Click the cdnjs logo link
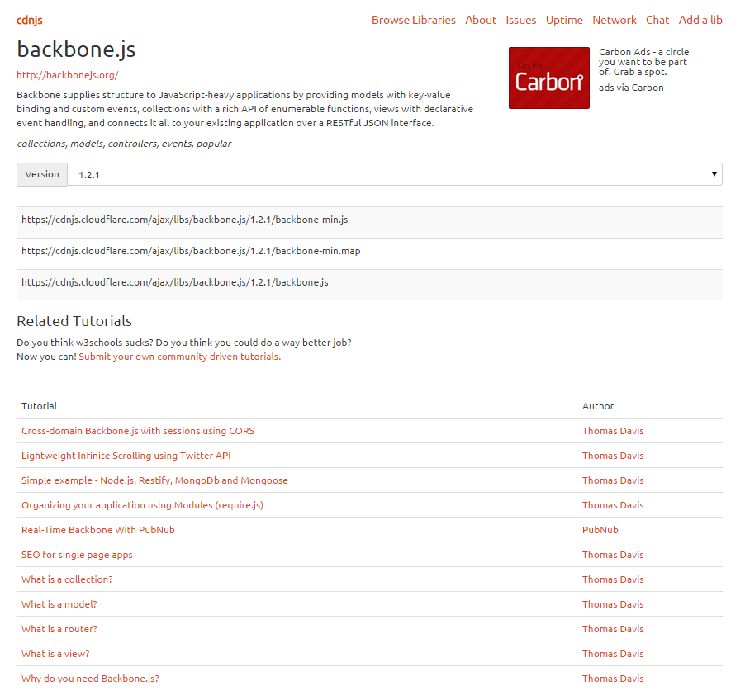The image size is (745, 700). click(30, 21)
